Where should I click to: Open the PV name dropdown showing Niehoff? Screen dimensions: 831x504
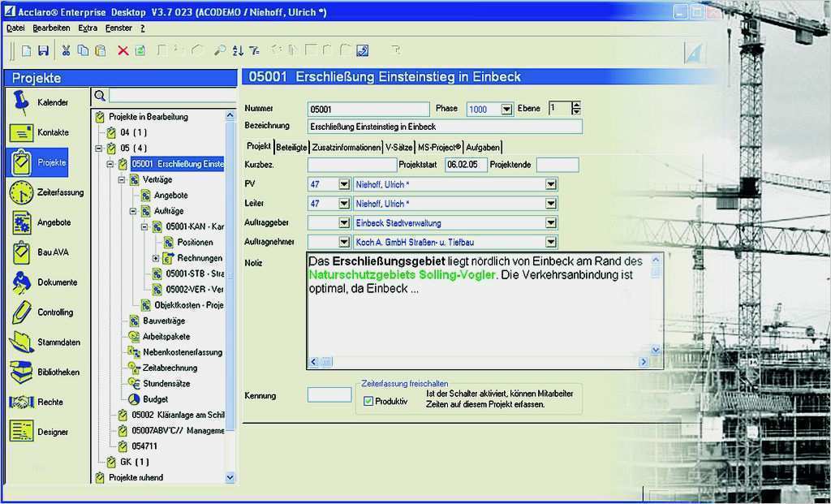click(551, 184)
